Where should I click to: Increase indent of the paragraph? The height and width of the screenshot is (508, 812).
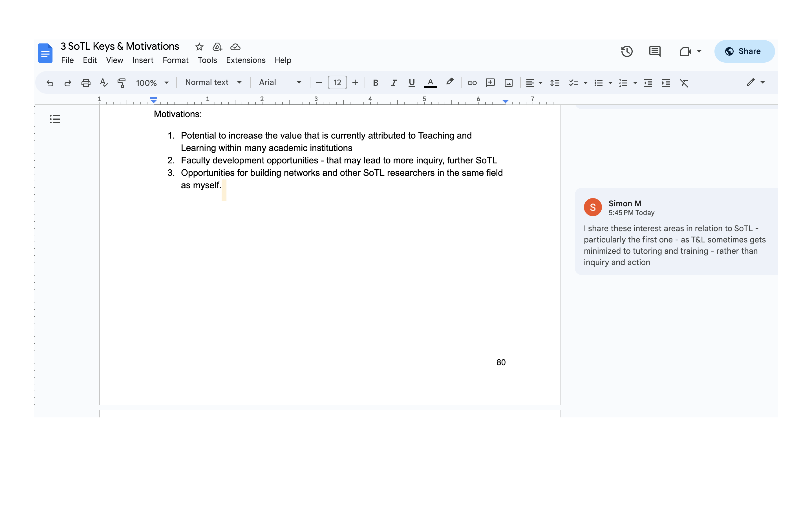[666, 83]
